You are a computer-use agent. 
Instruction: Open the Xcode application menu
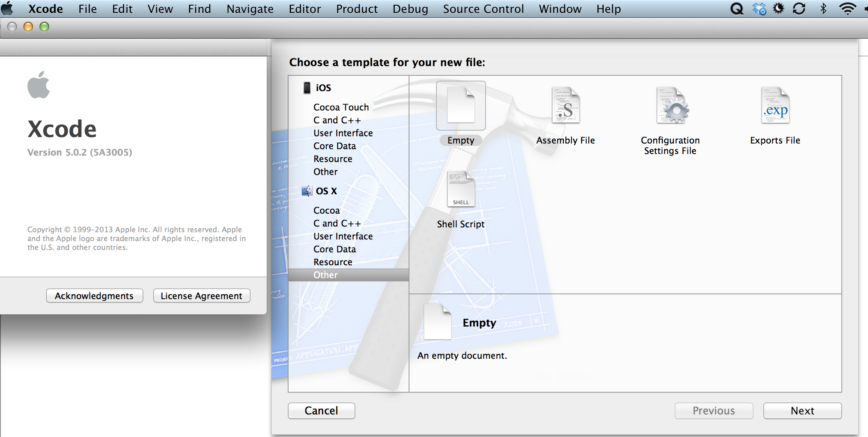pyautogui.click(x=46, y=9)
